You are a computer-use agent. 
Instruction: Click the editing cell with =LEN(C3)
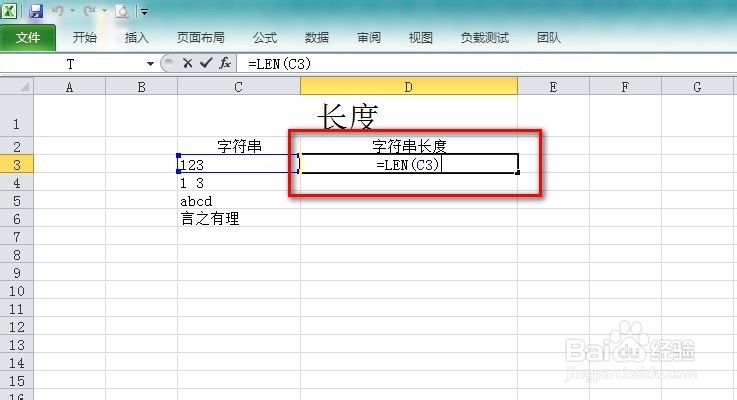click(409, 164)
